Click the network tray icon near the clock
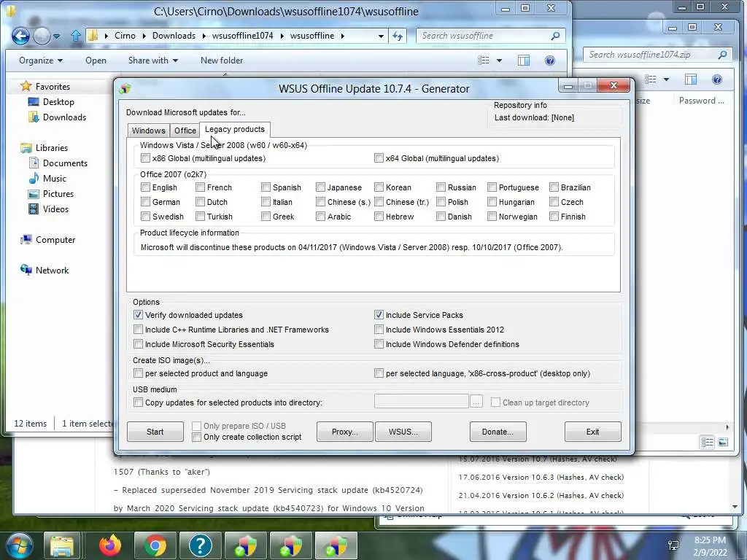 click(x=673, y=545)
